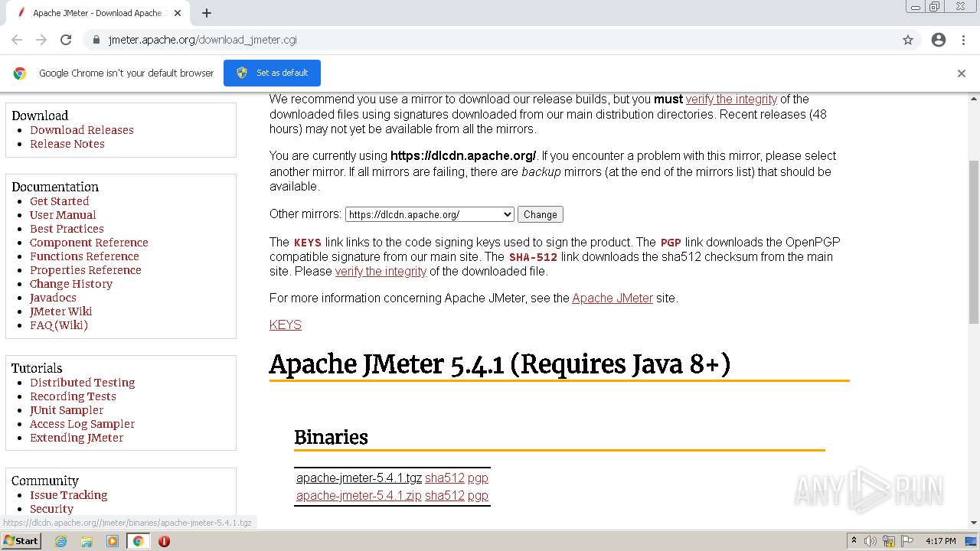The height and width of the screenshot is (551, 980).
Task: Open Extending JMeter tutorial
Action: [x=77, y=438]
